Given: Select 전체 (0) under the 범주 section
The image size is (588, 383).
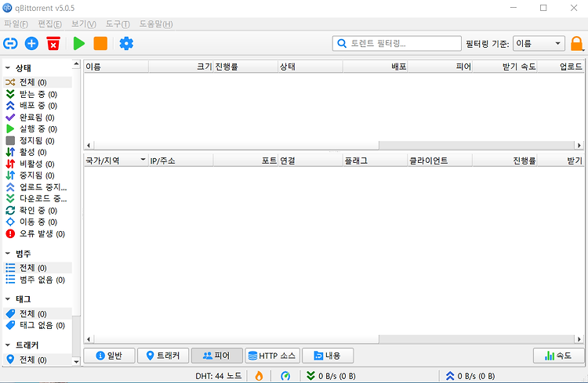Looking at the screenshot, I should (38, 268).
